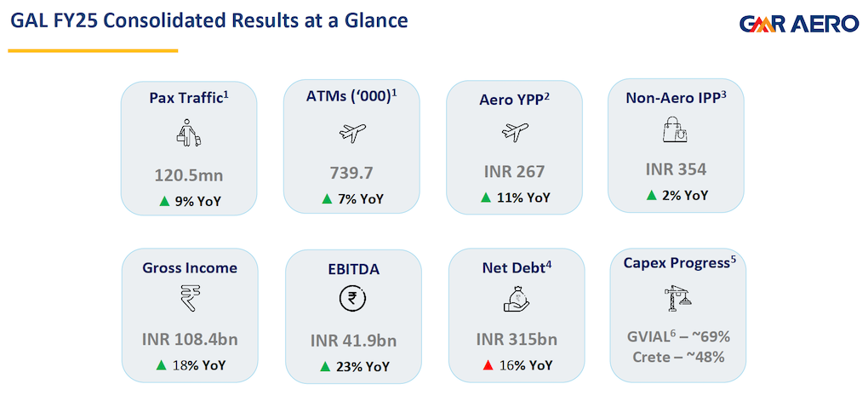Screen dimensions: 868x401
Task: Click the shopping bag icon under Non-Aero IPP
Action: click(676, 130)
